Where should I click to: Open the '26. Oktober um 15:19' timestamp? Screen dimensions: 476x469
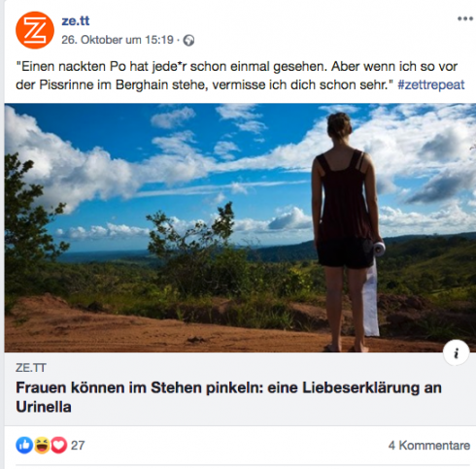pyautogui.click(x=118, y=40)
